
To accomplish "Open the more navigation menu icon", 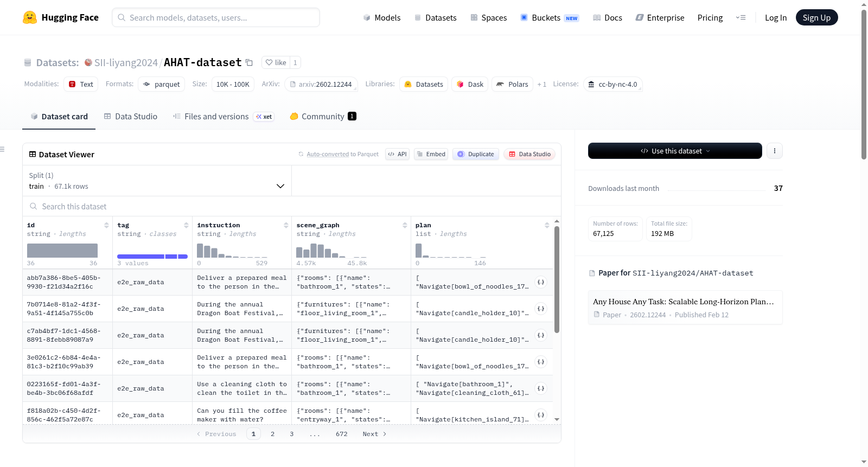I will point(741,17).
